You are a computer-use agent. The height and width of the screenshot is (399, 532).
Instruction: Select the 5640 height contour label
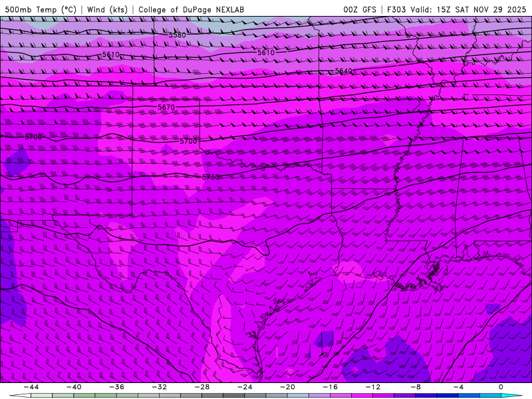[x=343, y=71]
